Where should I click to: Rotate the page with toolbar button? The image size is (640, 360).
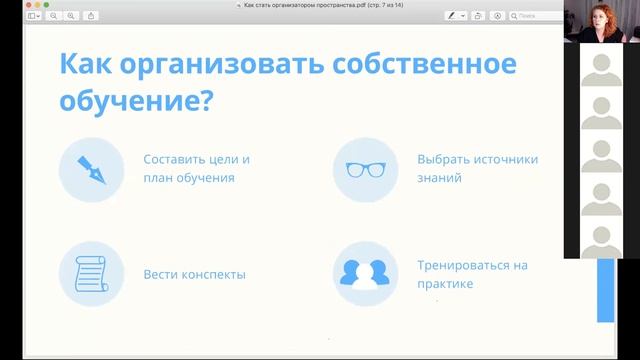478,16
